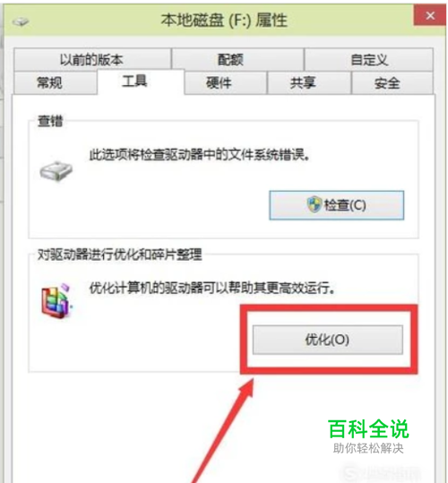The height and width of the screenshot is (483, 448).
Task: Select the 自定义 tab
Action: click(369, 59)
